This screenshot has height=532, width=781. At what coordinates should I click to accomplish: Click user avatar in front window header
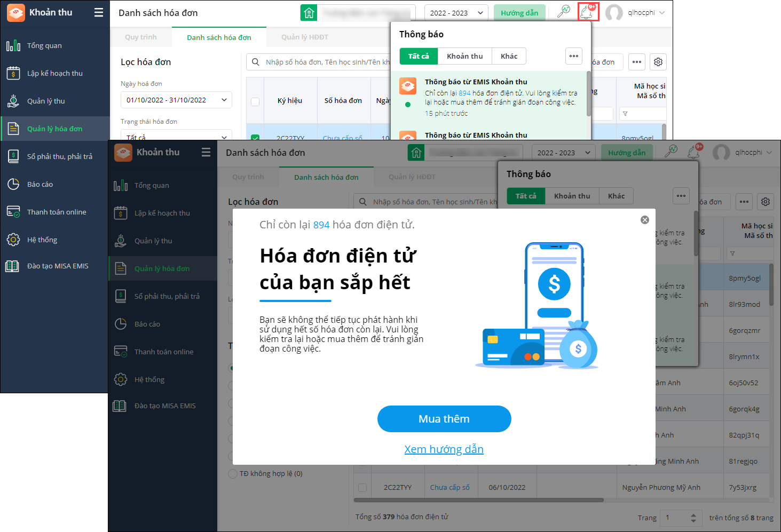(x=721, y=153)
